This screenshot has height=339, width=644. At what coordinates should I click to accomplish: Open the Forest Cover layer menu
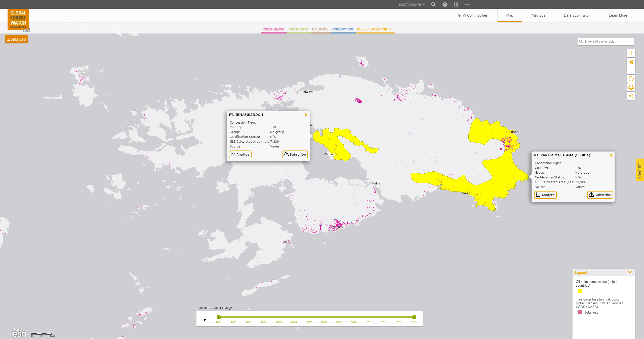tap(298, 29)
